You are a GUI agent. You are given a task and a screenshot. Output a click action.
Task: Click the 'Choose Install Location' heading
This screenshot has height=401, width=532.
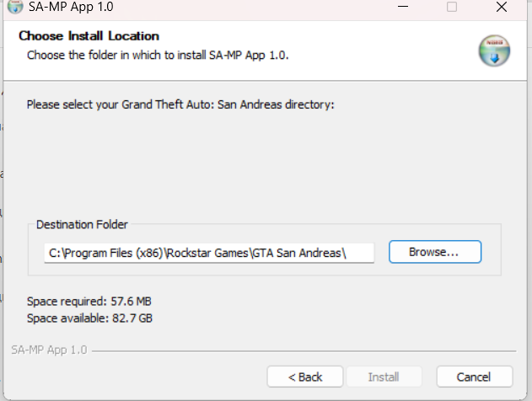[x=89, y=36]
